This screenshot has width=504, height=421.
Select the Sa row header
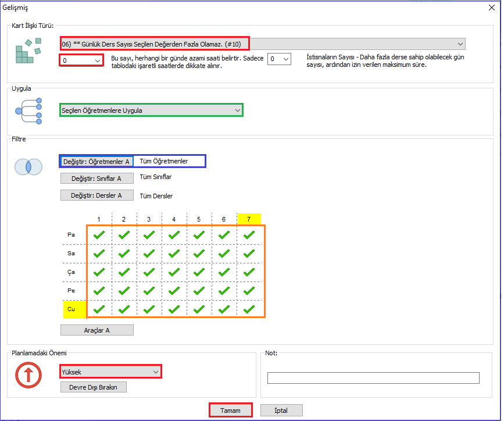click(72, 254)
